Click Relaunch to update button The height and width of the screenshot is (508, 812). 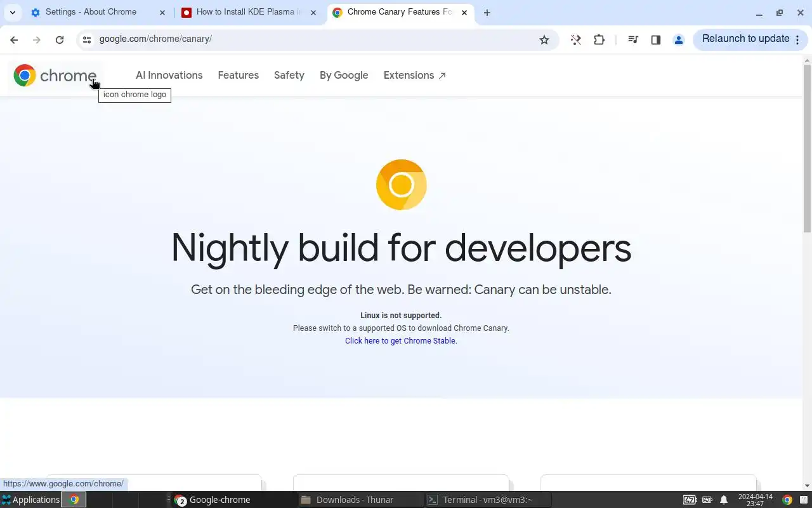[745, 39]
